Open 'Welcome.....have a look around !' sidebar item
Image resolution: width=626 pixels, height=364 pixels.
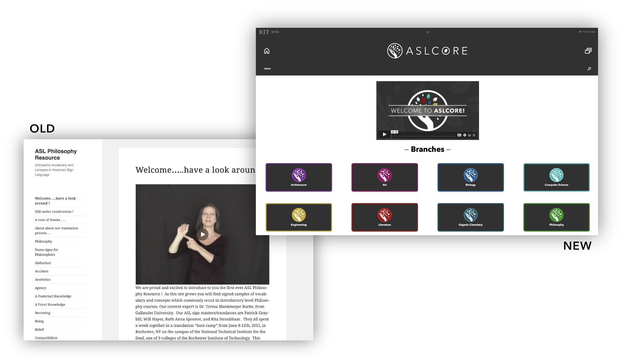pyautogui.click(x=55, y=201)
